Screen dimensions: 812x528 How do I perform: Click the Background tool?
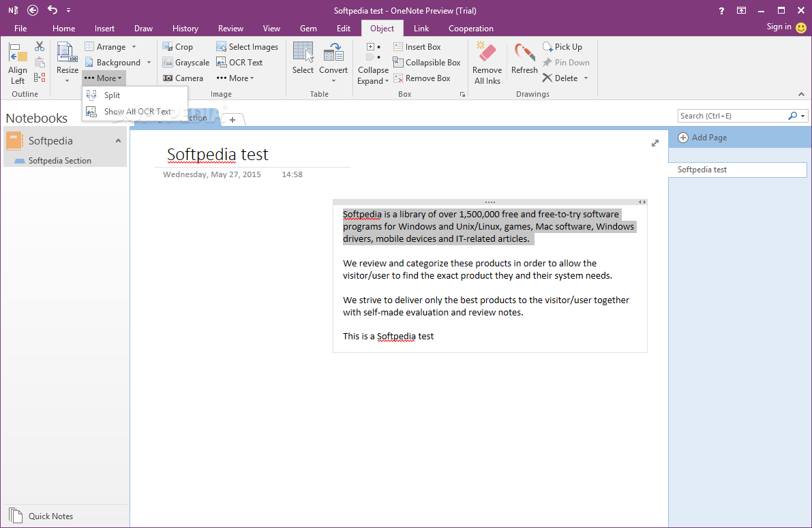point(112,62)
